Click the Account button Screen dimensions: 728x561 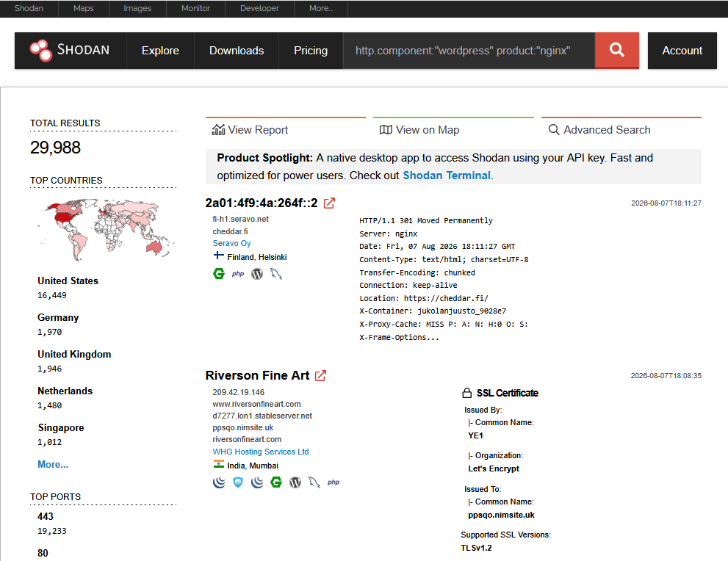(x=682, y=51)
